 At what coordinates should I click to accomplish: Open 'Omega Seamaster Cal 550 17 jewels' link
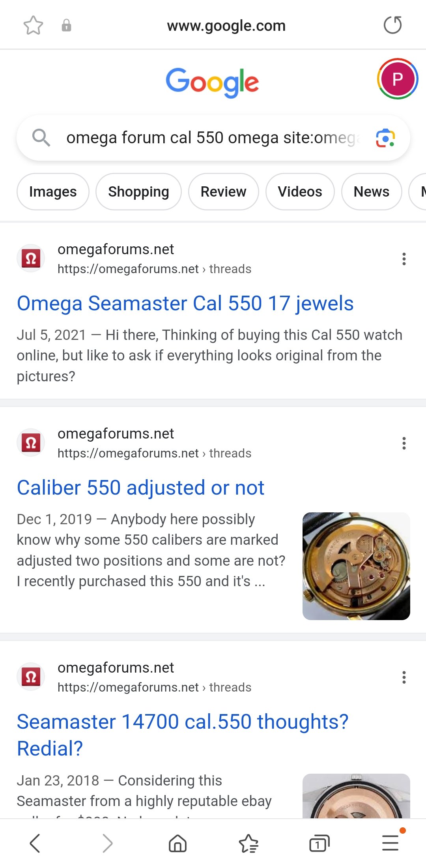point(185,304)
